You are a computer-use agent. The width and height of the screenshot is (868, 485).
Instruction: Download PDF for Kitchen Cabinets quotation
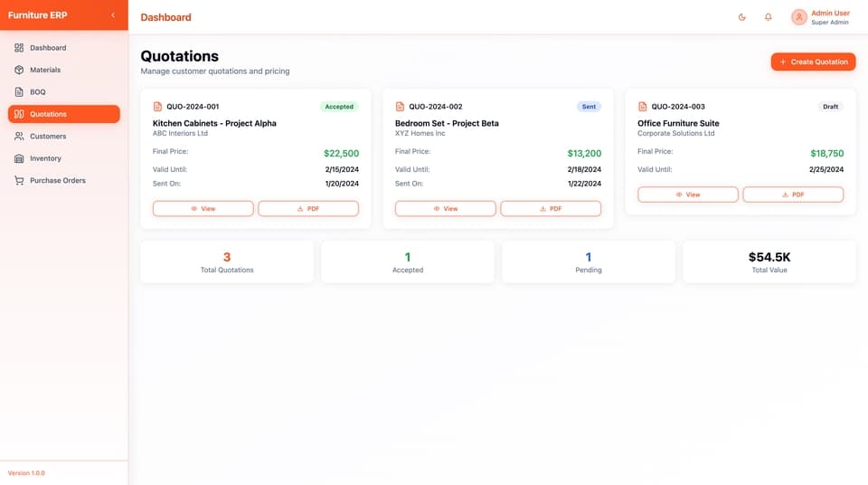308,209
